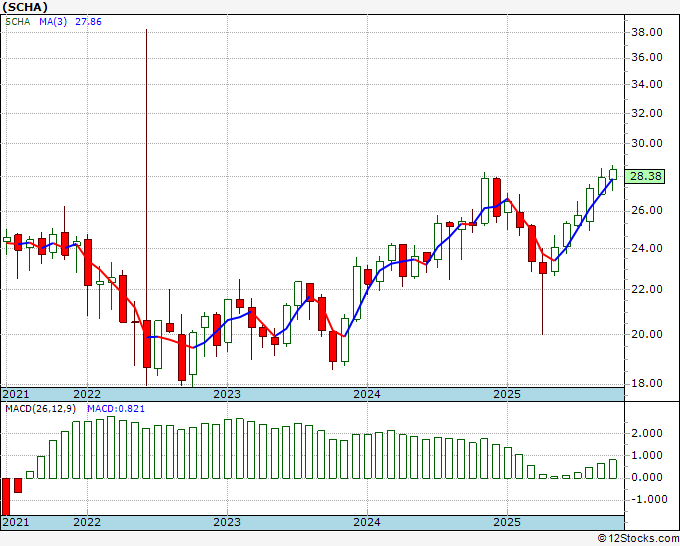Click the 38.00 price axis label
The height and width of the screenshot is (546, 680).
pyautogui.click(x=647, y=32)
